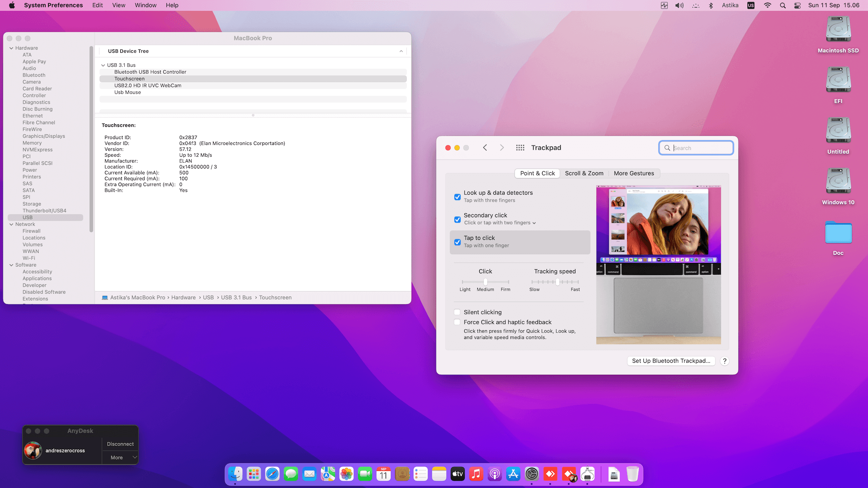Image resolution: width=868 pixels, height=488 pixels.
Task: Click the back arrow in Trackpad window
Action: pos(485,148)
